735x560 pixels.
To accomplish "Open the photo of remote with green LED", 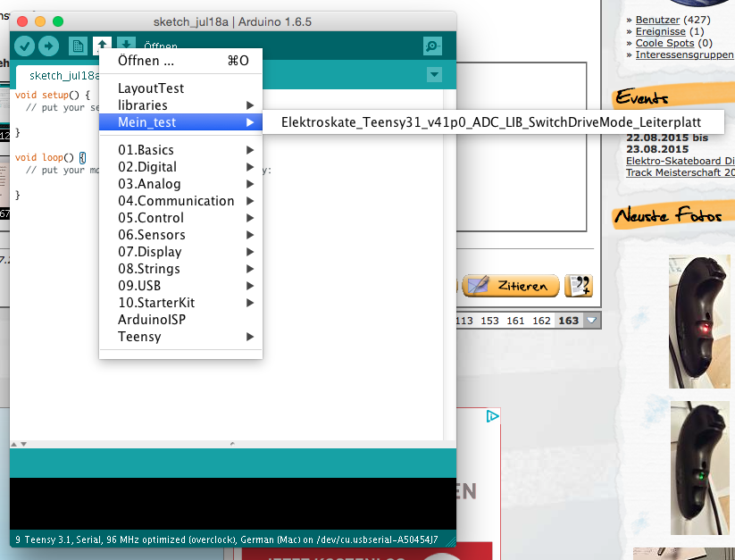I will click(700, 468).
